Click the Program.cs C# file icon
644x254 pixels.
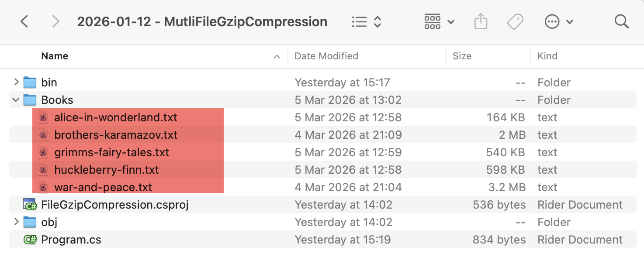(30, 240)
